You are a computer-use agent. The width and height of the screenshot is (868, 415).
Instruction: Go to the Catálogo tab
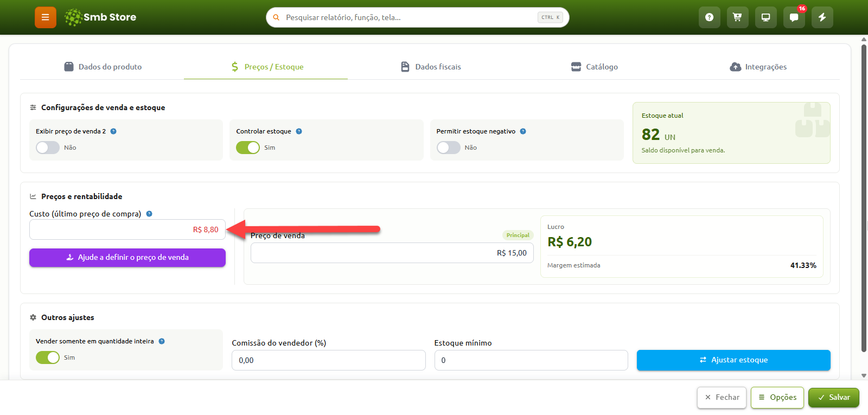click(594, 67)
